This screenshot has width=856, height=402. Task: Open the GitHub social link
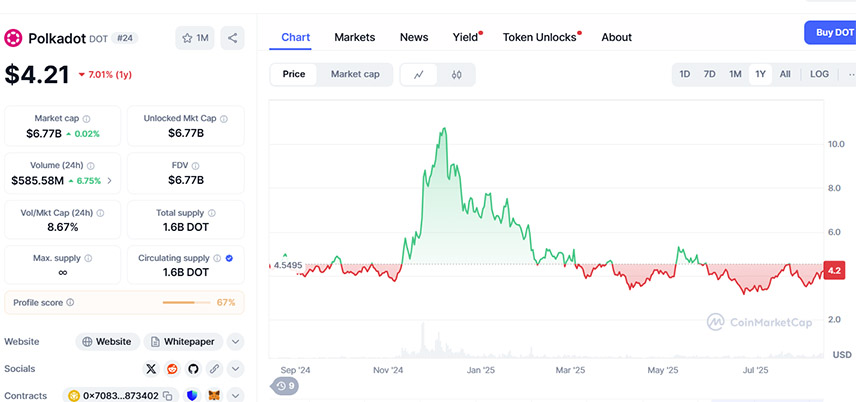[x=193, y=369]
